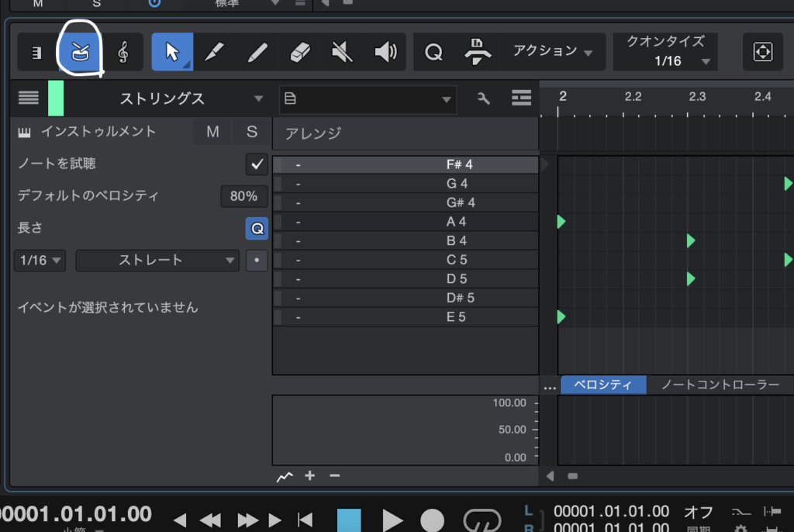The image size is (794, 532).
Task: Switch to the ノートコントローラー tab
Action: pos(720,385)
